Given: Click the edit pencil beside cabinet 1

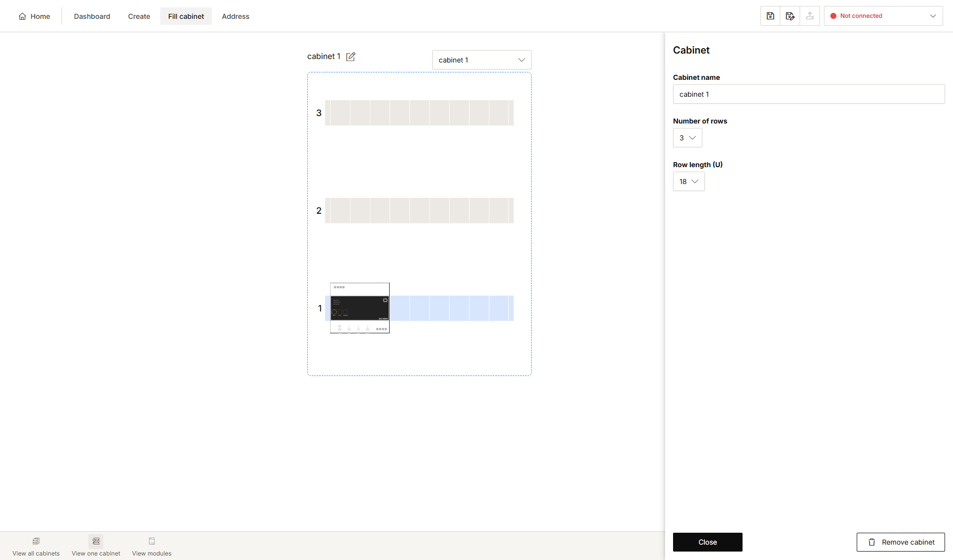Looking at the screenshot, I should (x=350, y=57).
